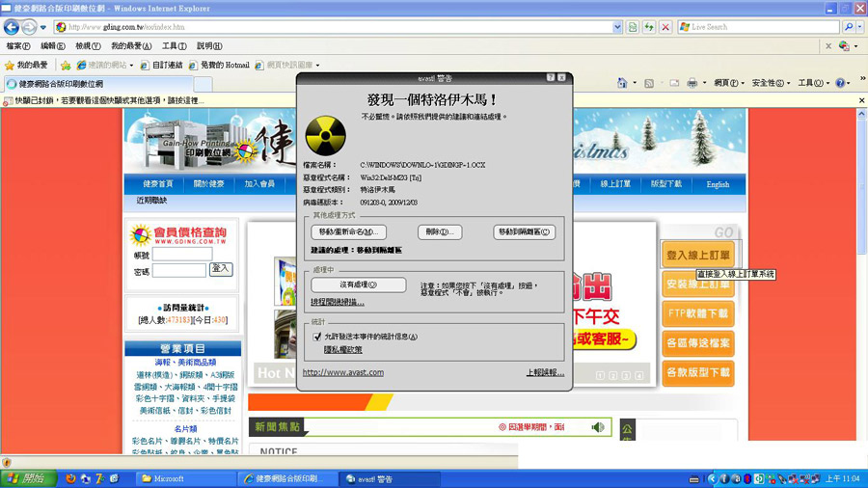Open the 說明(H) menu

[x=209, y=46]
